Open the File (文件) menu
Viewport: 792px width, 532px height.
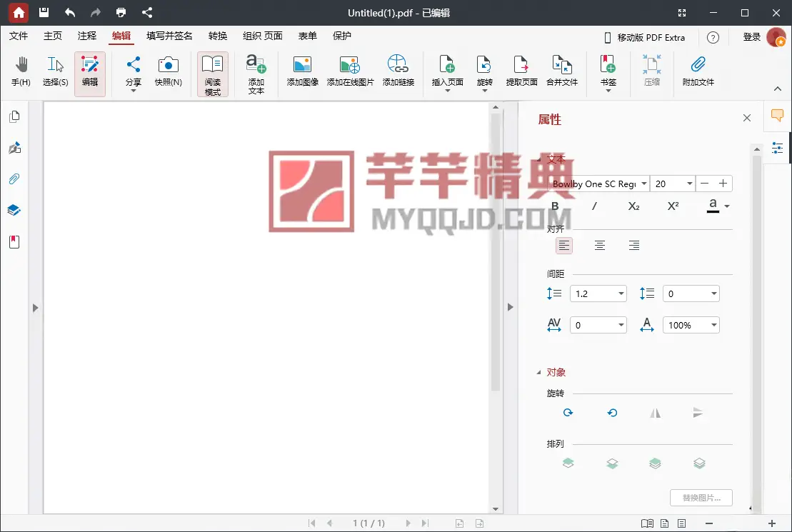coord(19,36)
